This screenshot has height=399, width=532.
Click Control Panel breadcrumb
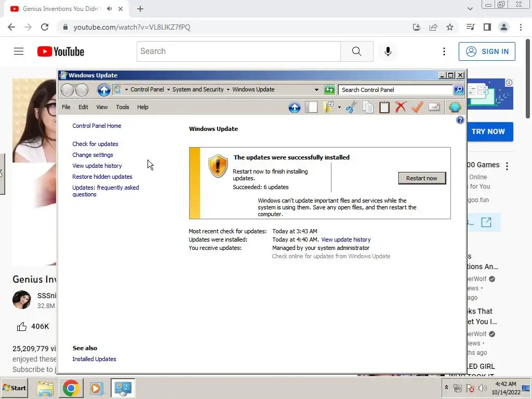tap(147, 89)
